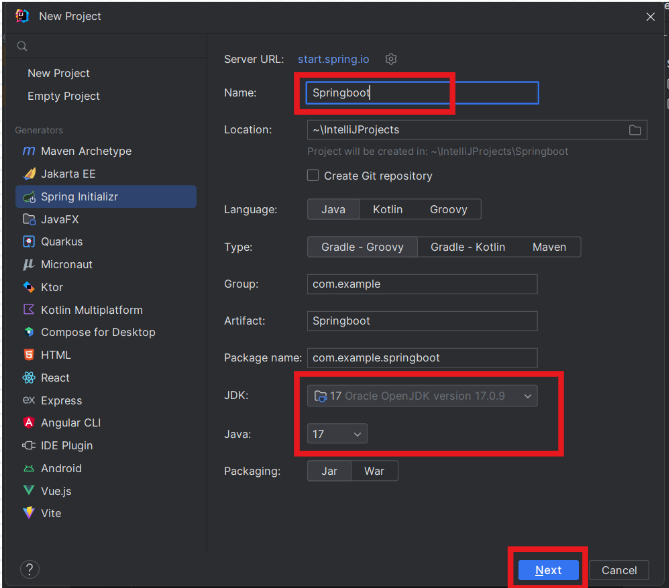
Task: Open the JDK version dropdown
Action: click(x=422, y=396)
